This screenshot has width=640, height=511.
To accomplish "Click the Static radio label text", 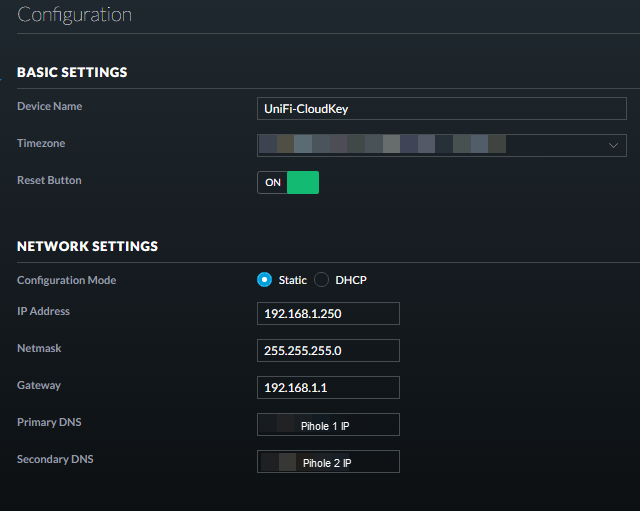I will 292,280.
